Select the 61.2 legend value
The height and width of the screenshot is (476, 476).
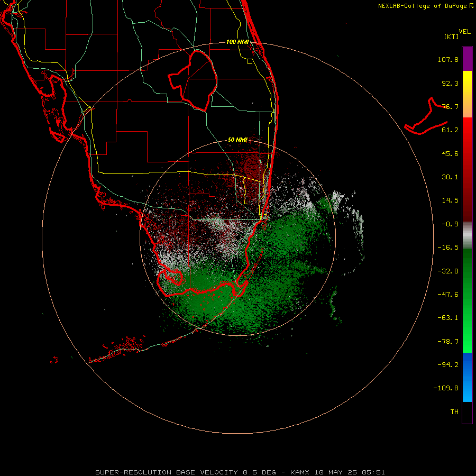[450, 130]
